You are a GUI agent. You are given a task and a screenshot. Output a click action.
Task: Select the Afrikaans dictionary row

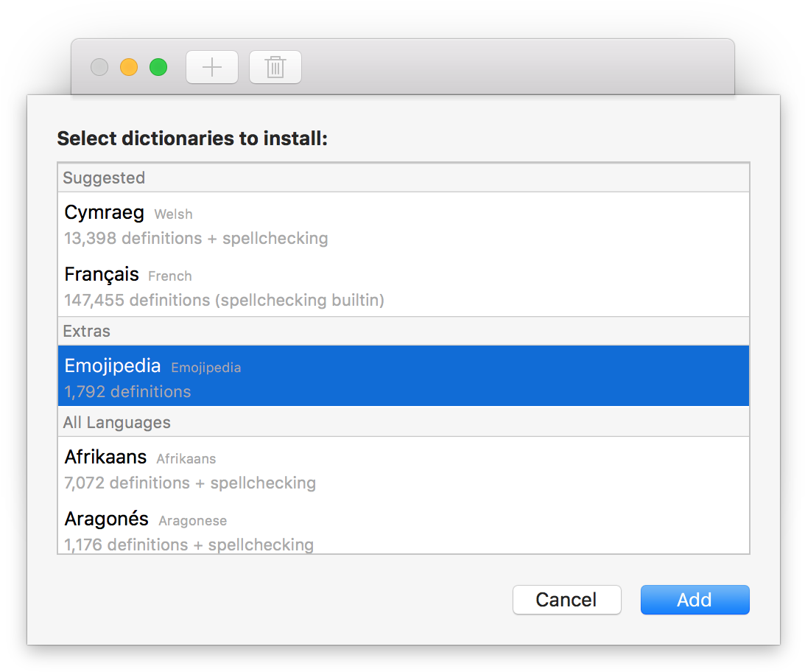pos(404,468)
